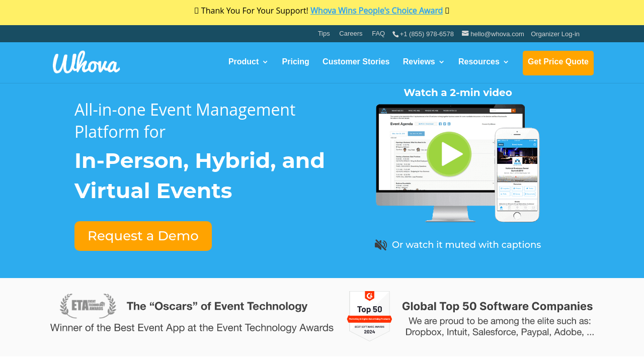The height and width of the screenshot is (362, 644).
Task: Play the 2-min video
Action: pos(449,154)
